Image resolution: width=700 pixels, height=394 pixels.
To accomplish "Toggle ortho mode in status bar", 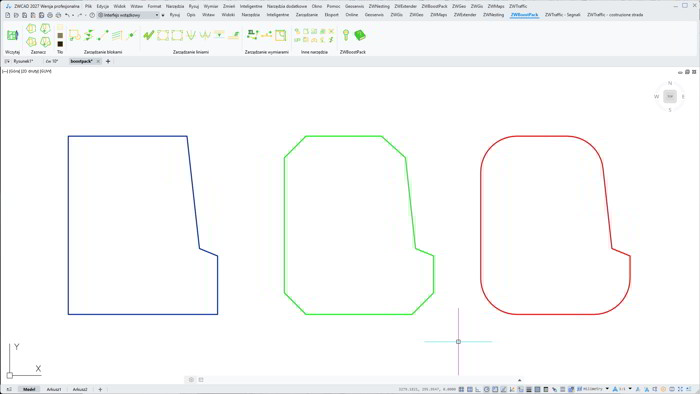I will (x=478, y=389).
